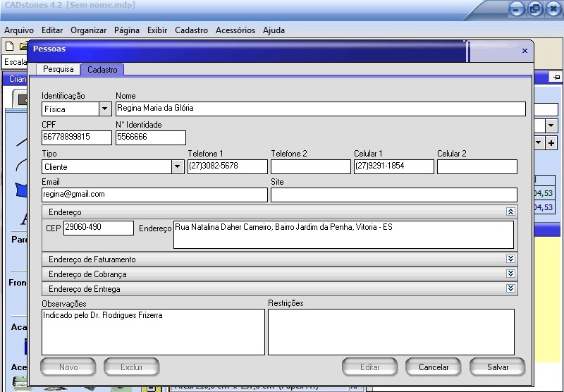Open the Organizar menu
The width and height of the screenshot is (564, 392).
pos(89,30)
